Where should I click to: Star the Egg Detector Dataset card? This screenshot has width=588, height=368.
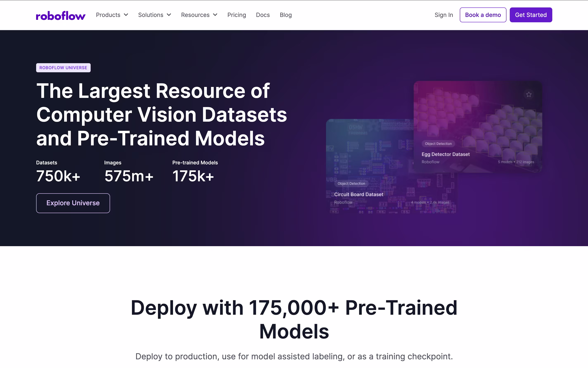tap(529, 94)
